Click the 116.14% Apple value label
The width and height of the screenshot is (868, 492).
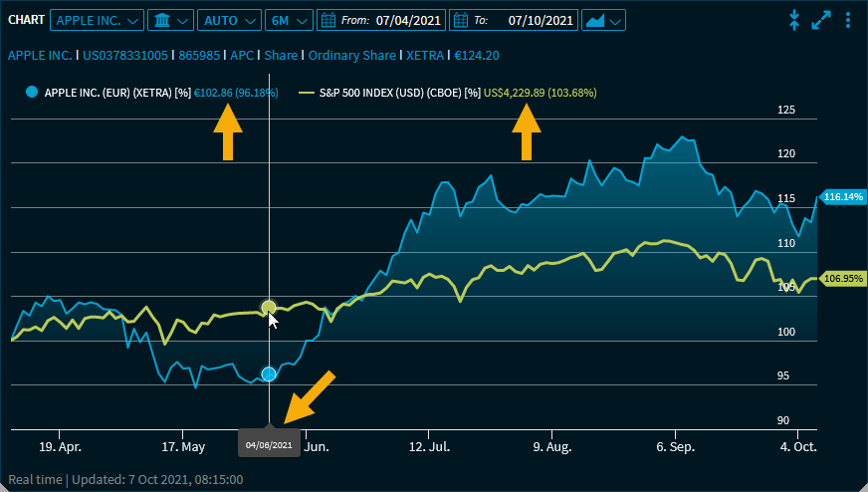pyautogui.click(x=844, y=197)
